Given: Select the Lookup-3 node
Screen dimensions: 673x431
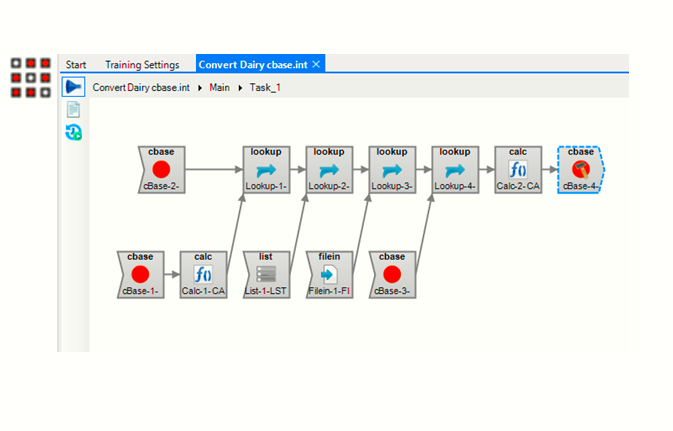Looking at the screenshot, I should point(392,169).
